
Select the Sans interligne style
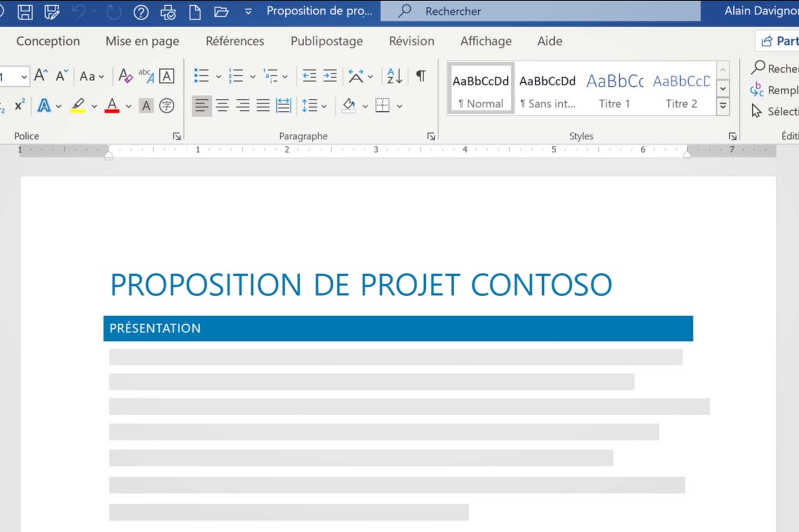pyautogui.click(x=547, y=88)
